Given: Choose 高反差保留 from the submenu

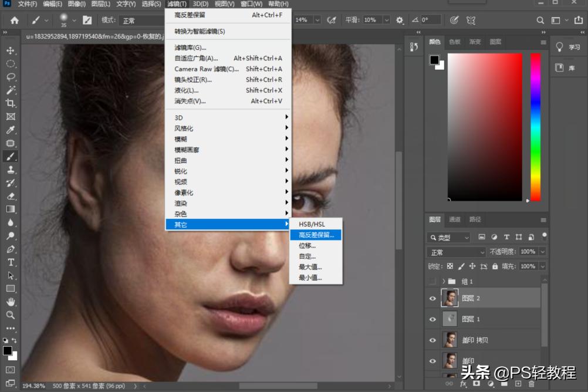Looking at the screenshot, I should pyautogui.click(x=316, y=235).
